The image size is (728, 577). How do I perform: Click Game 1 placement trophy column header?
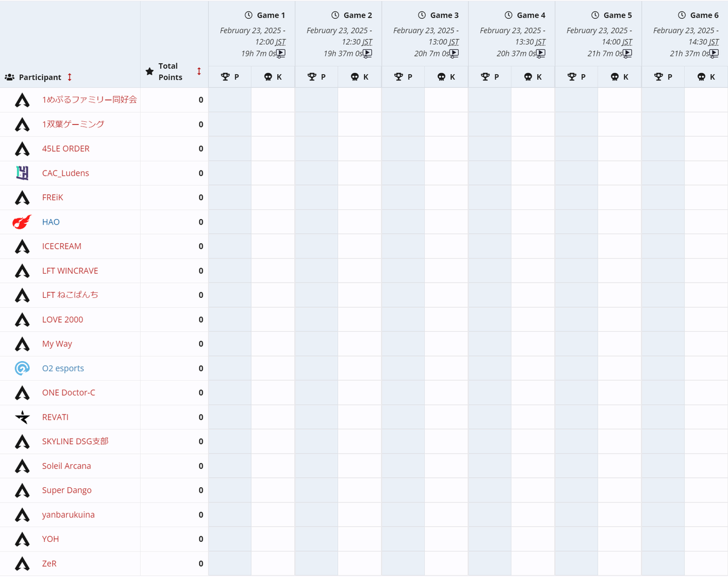pos(230,77)
